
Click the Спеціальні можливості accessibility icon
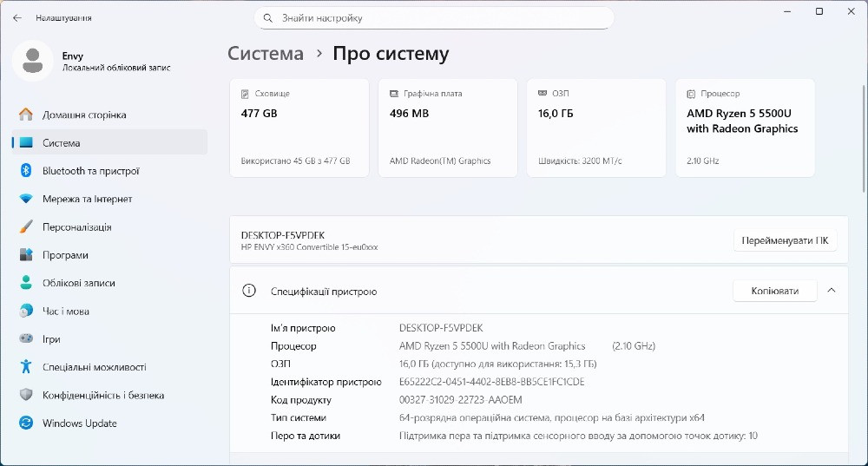click(x=26, y=366)
